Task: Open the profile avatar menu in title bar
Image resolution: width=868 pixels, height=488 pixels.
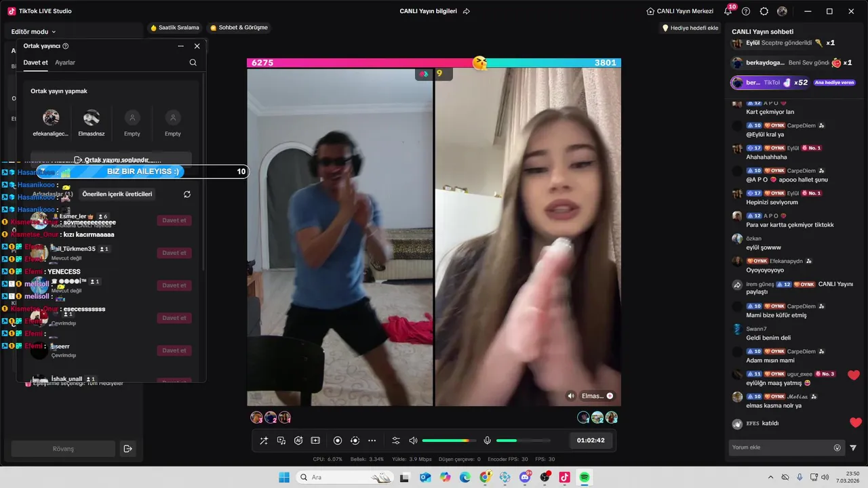Action: coord(783,12)
